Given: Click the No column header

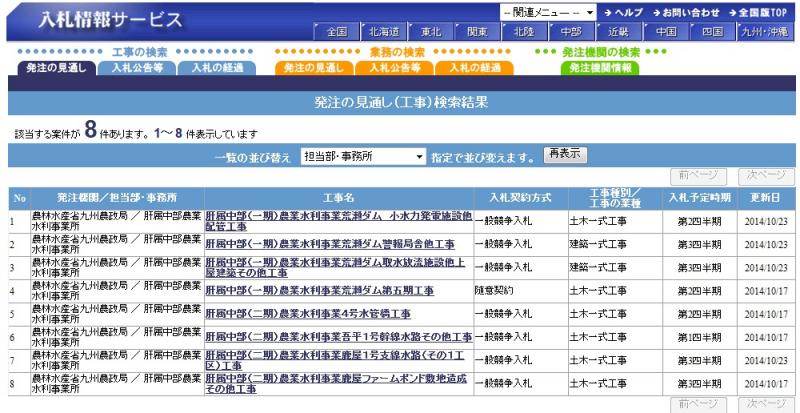Looking at the screenshot, I should 19,198.
